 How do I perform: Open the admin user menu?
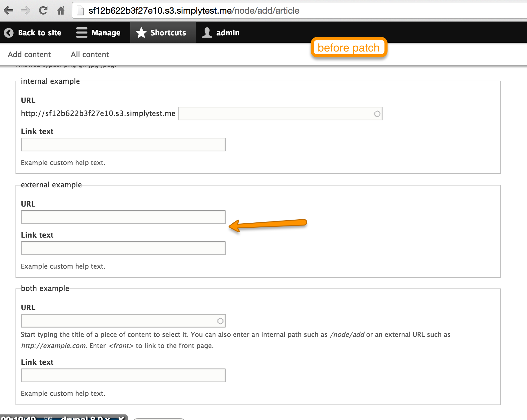point(221,33)
